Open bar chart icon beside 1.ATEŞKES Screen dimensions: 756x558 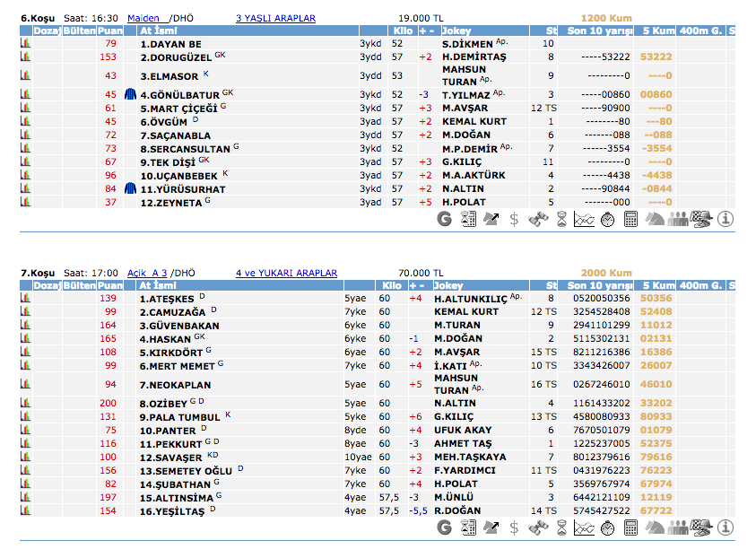tap(25, 298)
